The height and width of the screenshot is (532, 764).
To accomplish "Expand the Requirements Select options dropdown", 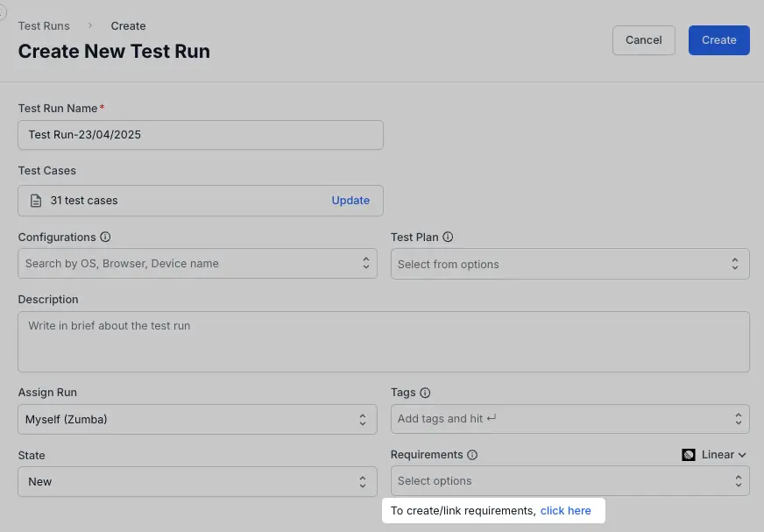I will pyautogui.click(x=569, y=481).
